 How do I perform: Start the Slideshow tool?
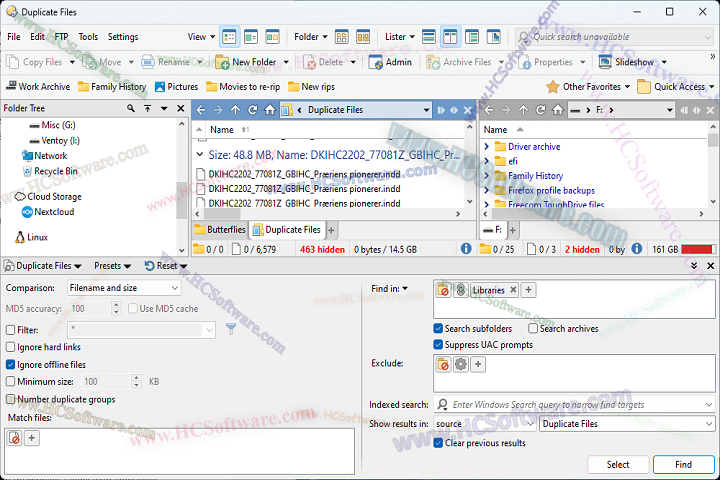coord(627,62)
